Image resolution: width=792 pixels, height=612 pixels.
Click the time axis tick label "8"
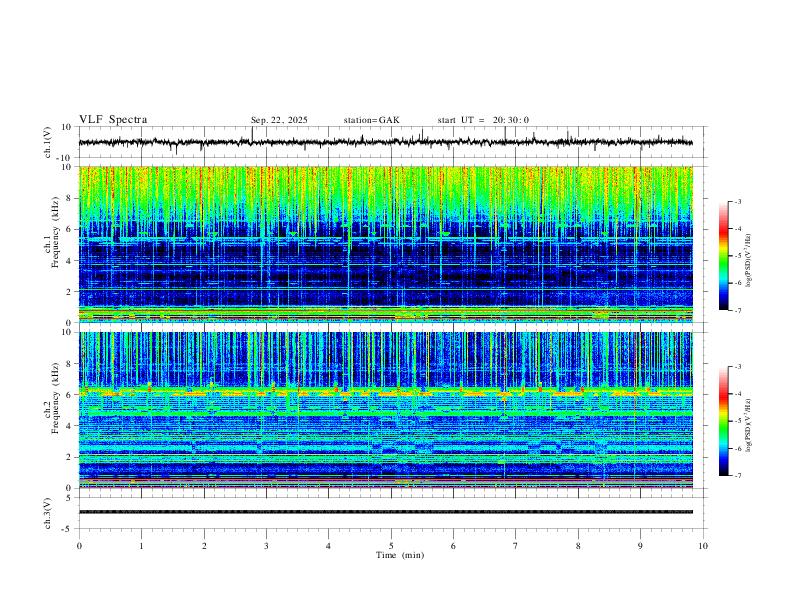click(578, 546)
